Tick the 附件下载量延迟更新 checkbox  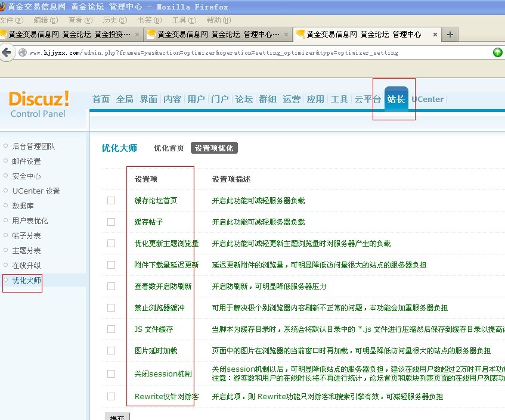[111, 265]
